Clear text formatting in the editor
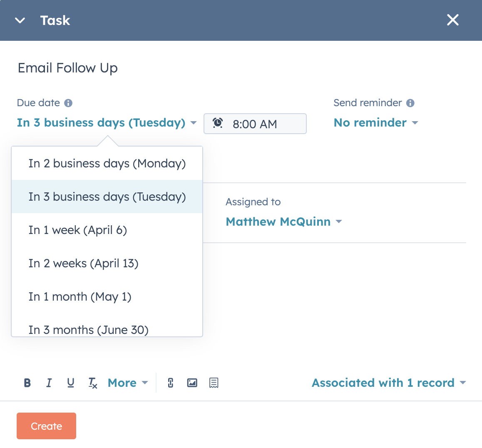This screenshot has height=448, width=482. [x=92, y=383]
